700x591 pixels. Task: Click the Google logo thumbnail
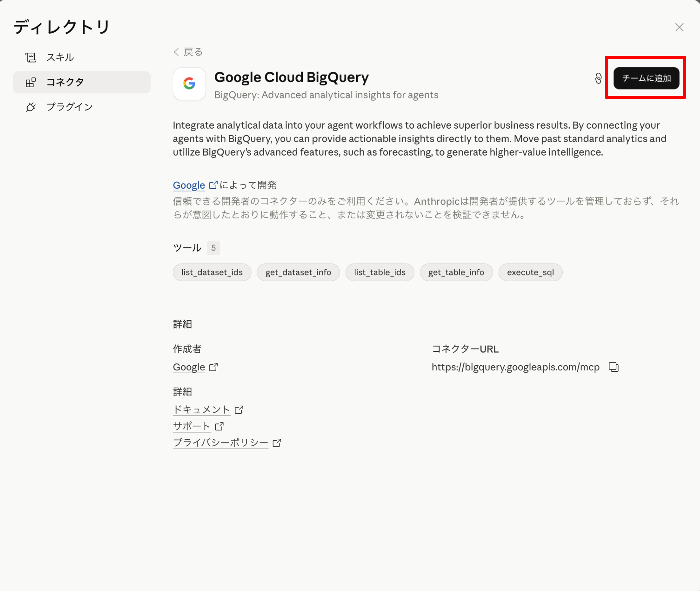click(x=189, y=84)
